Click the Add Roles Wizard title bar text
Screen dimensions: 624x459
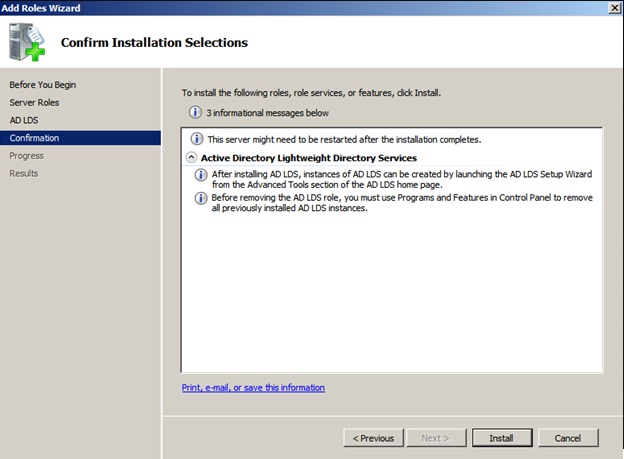[x=41, y=8]
